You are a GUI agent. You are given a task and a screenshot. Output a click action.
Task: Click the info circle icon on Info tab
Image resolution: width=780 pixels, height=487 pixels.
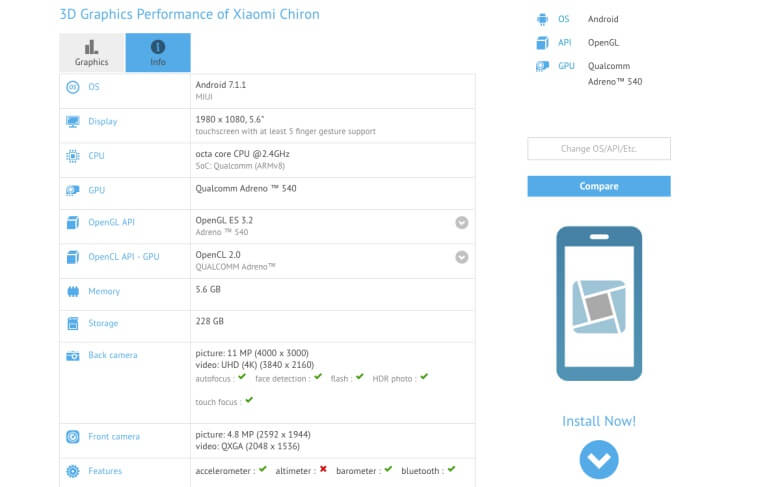(158, 47)
